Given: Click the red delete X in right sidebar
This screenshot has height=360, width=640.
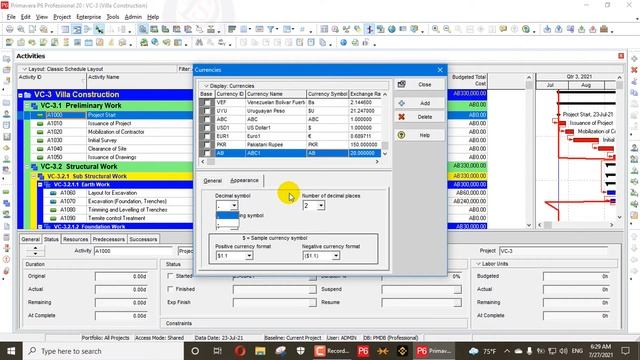Looking at the screenshot, I should [634, 70].
